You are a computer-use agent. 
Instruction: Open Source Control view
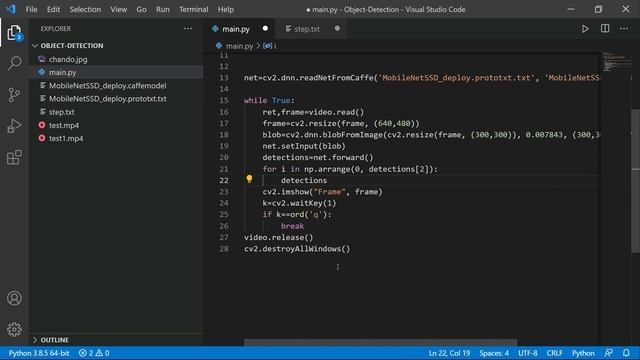[14, 95]
